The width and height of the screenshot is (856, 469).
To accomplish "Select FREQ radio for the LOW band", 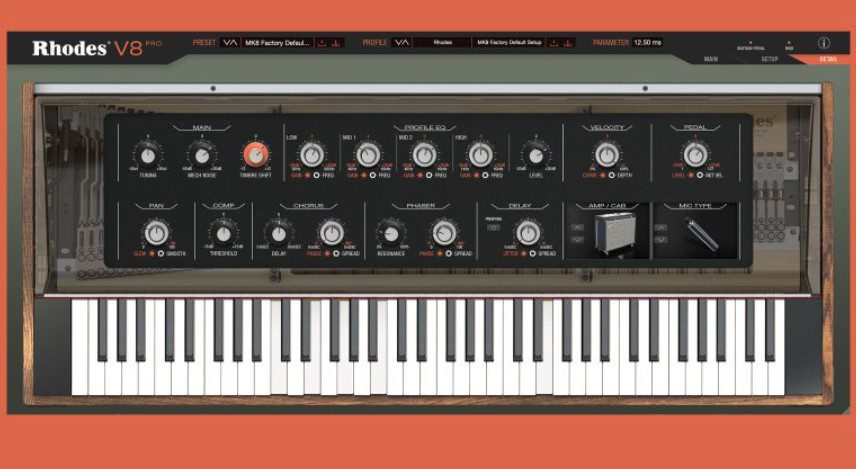I will coord(317,175).
